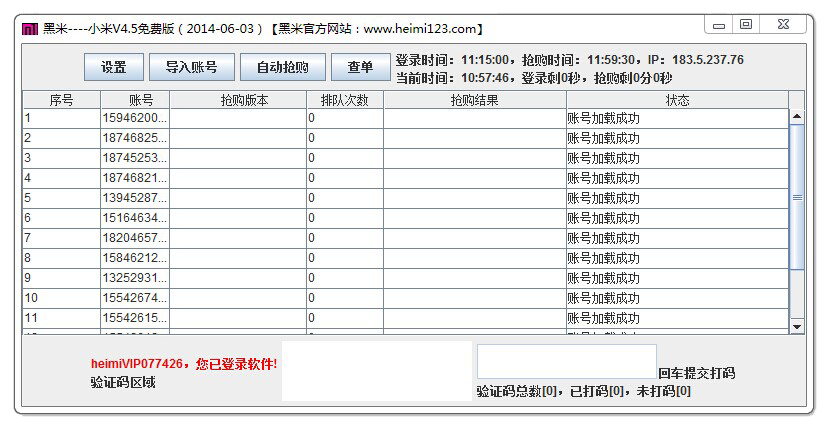This screenshot has width=829, height=427.
Task: Click the table scrollbar up arrow
Action: coord(797,116)
